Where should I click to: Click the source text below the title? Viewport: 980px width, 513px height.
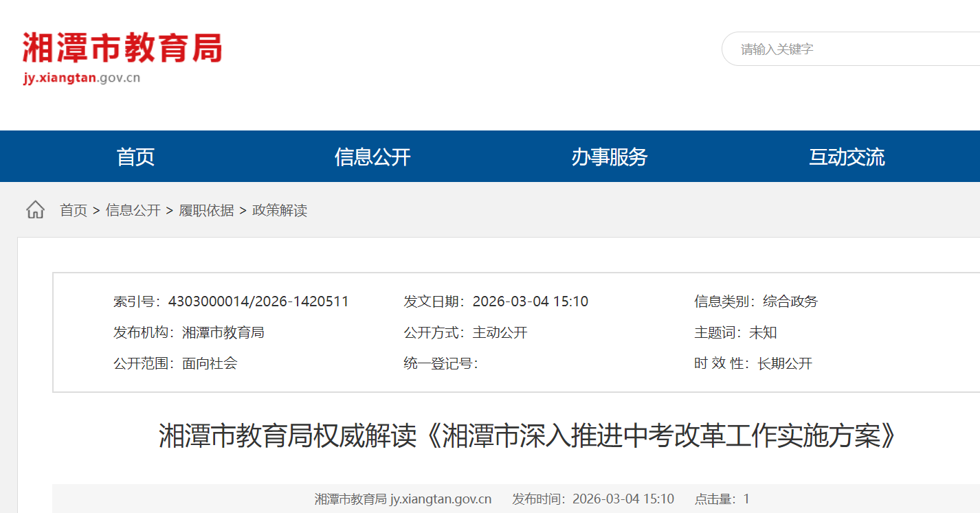coord(403,499)
